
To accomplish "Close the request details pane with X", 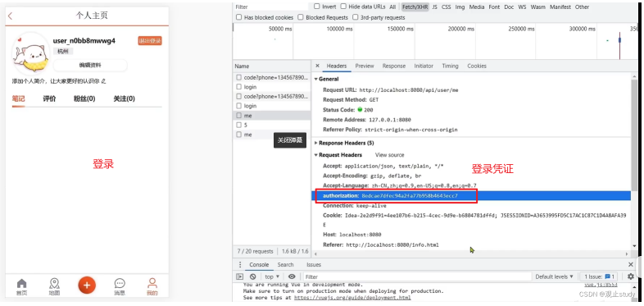I will (317, 66).
